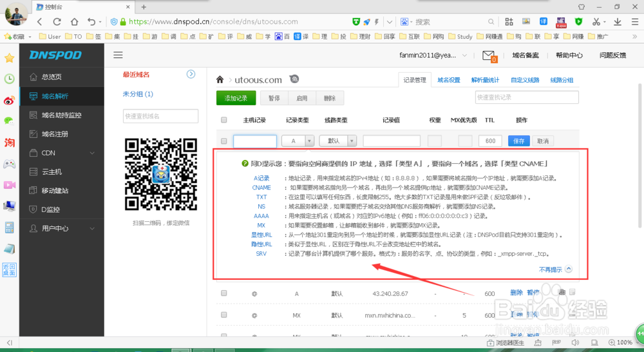This screenshot has width=644, height=352.
Task: Collapse the sidebar with bottom-left arrow
Action: [10, 342]
